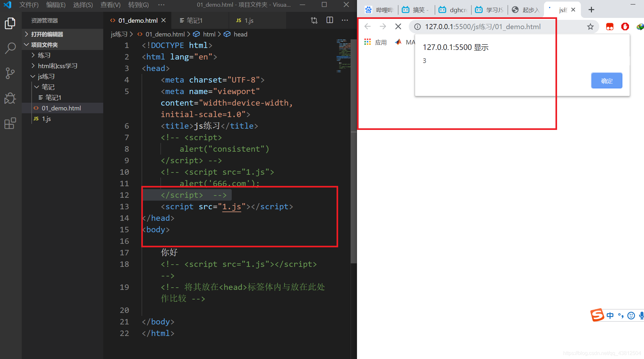Click the red shield adblock extension icon

pyautogui.click(x=625, y=27)
